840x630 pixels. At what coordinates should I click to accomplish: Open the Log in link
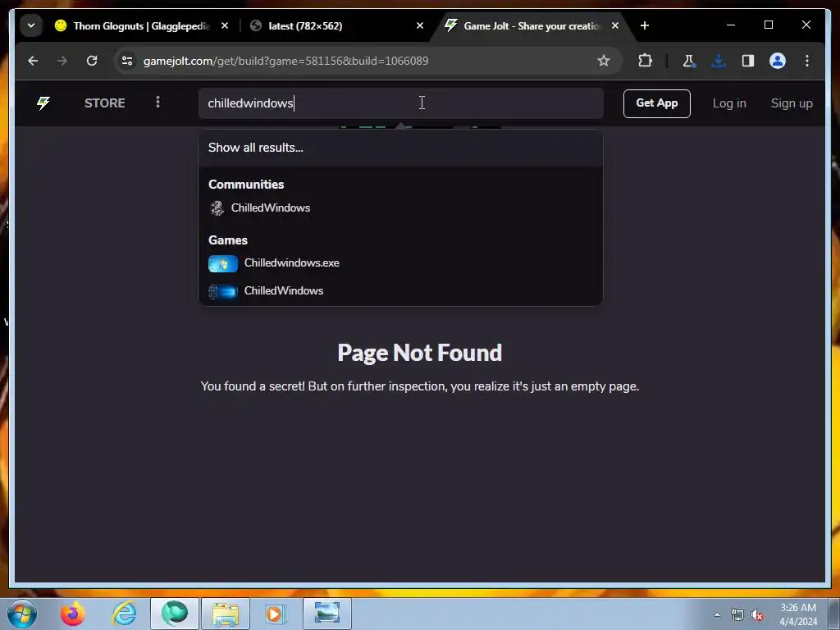(729, 103)
